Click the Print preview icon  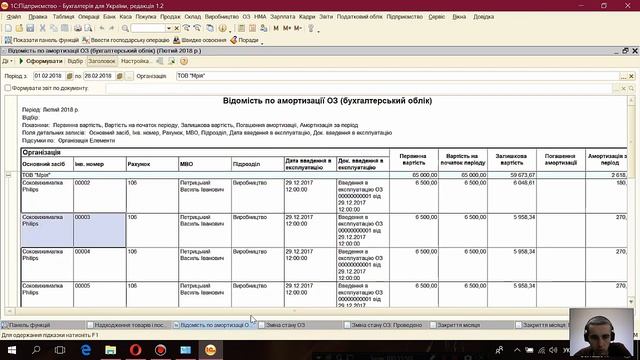[88, 28]
